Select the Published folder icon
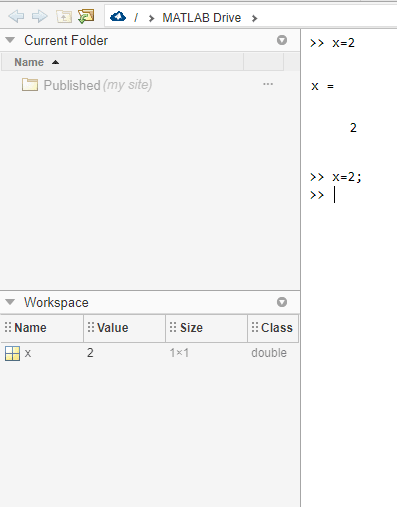This screenshot has height=507, width=397. click(x=30, y=85)
